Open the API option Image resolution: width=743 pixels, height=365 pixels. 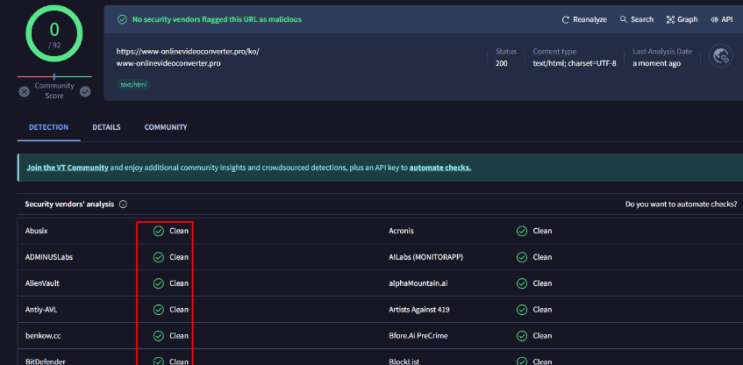click(722, 19)
